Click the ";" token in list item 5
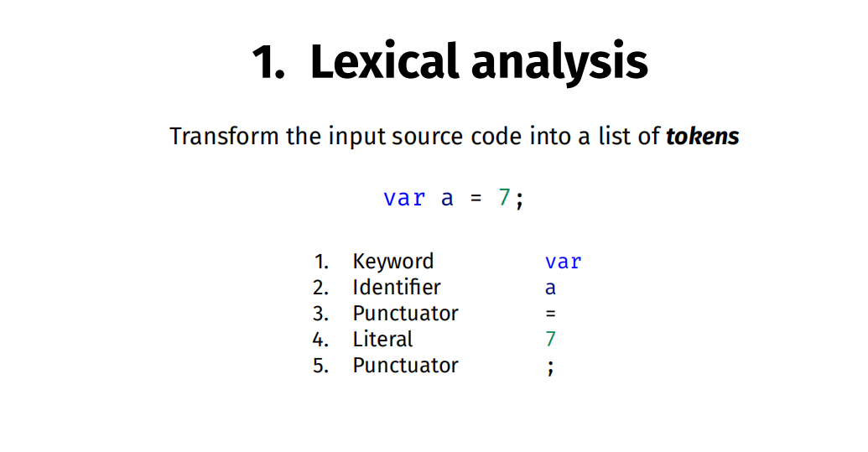Viewport: 868px width, 452px height. tap(550, 366)
